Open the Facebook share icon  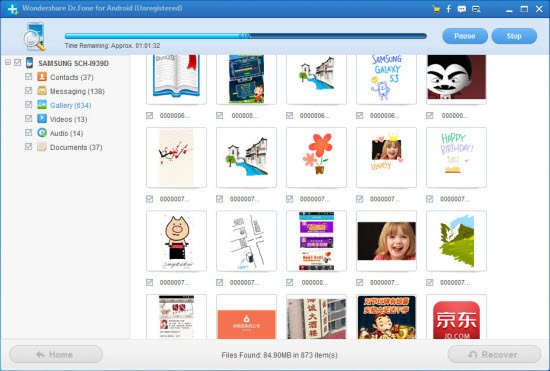(449, 9)
